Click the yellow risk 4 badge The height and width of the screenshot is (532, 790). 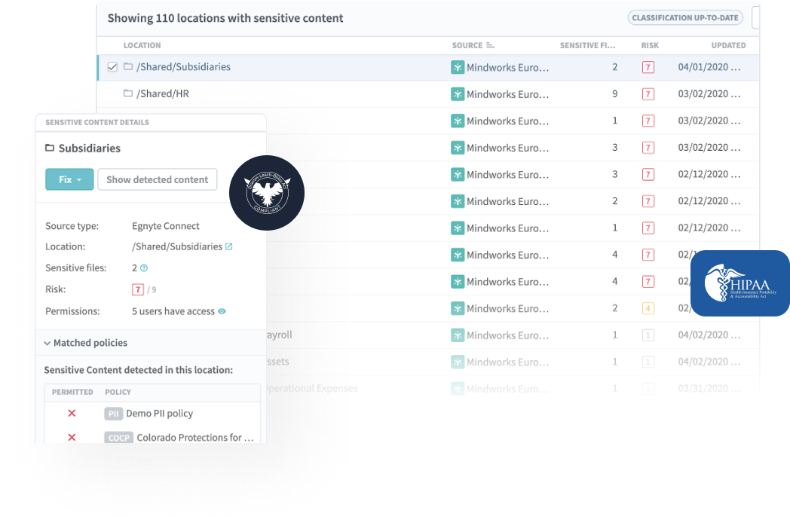pos(648,308)
